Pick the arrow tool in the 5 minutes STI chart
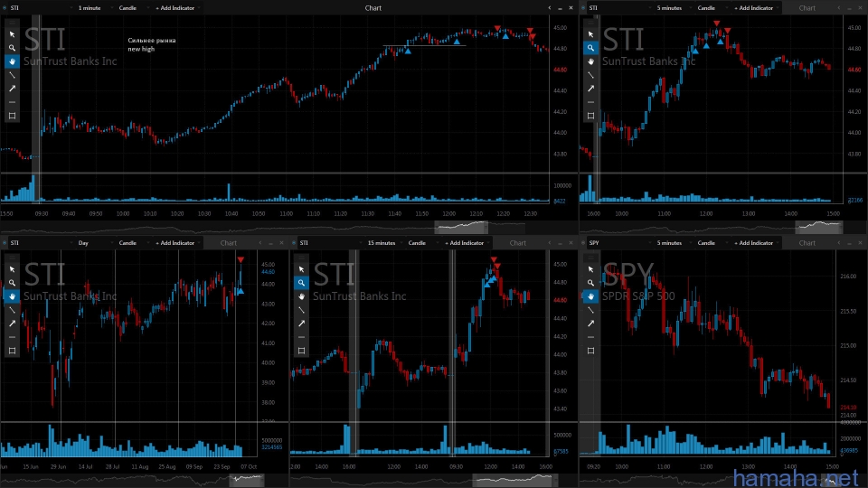 click(x=590, y=89)
